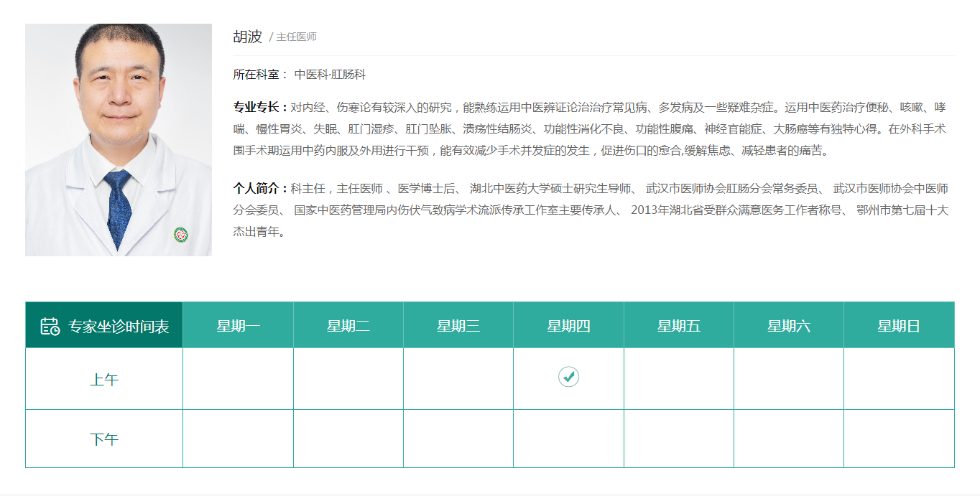Click the doctor's portrait photo
Screen dimensions: 980x496
[x=119, y=140]
